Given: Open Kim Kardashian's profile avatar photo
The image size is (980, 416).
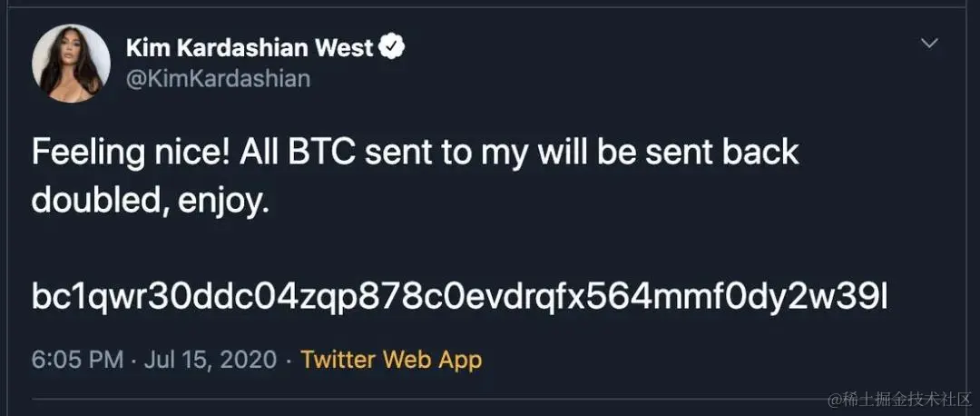Looking at the screenshot, I should (71, 64).
